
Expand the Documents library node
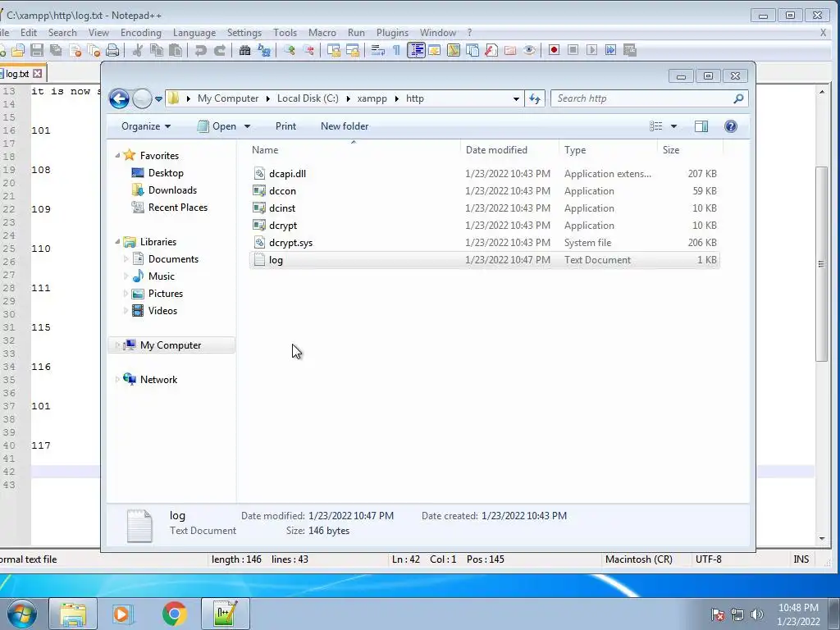pyautogui.click(x=126, y=259)
